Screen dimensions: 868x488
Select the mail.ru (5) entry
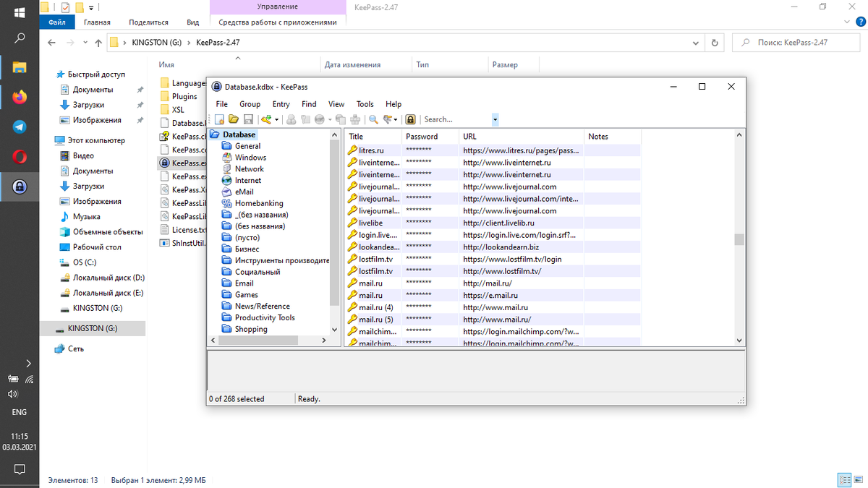click(493, 319)
